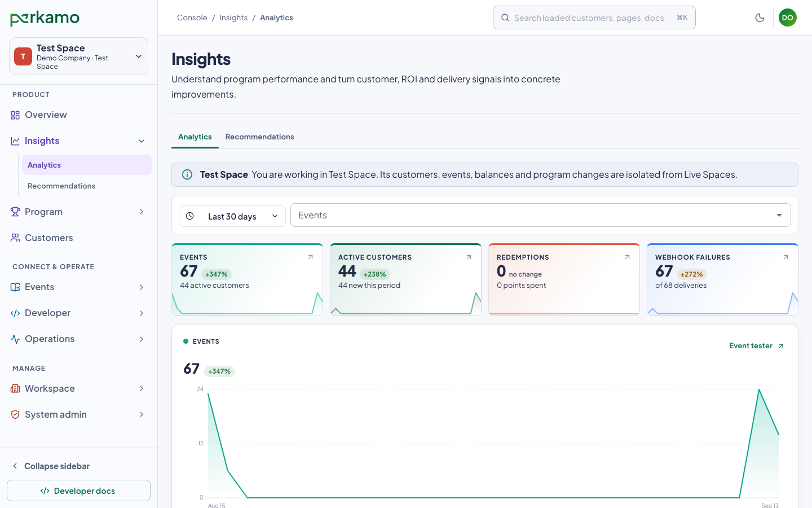Viewport: 812px width, 508px height.
Task: Expand the Developer sidebar chevron
Action: click(x=142, y=313)
